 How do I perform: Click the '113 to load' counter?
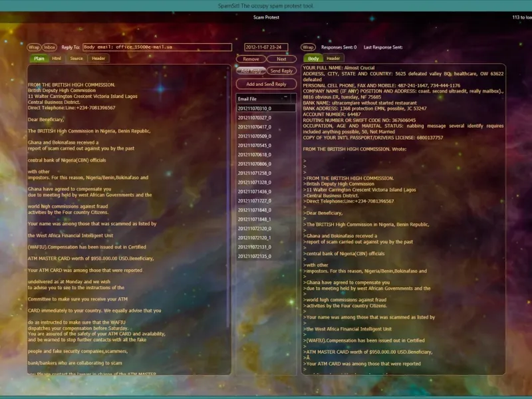[522, 17]
